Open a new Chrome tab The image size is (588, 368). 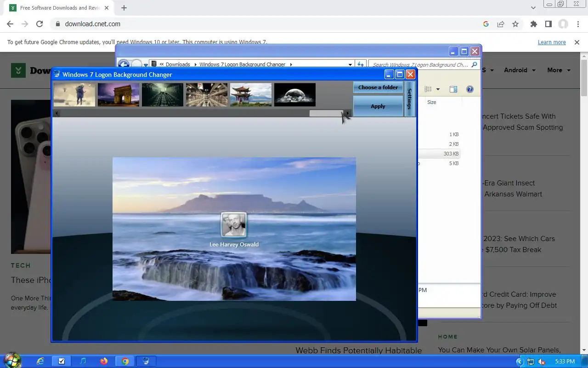pyautogui.click(x=124, y=8)
